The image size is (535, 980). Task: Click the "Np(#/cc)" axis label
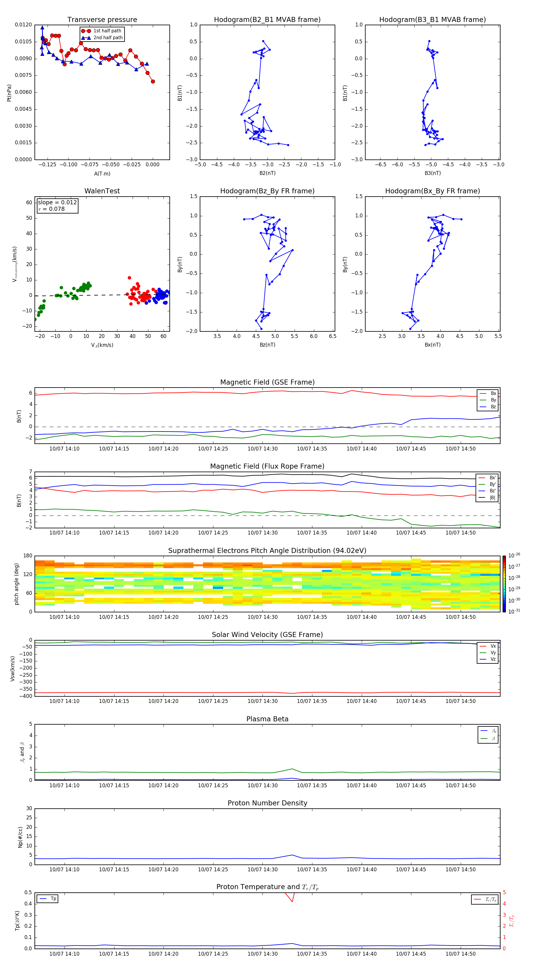(20, 837)
